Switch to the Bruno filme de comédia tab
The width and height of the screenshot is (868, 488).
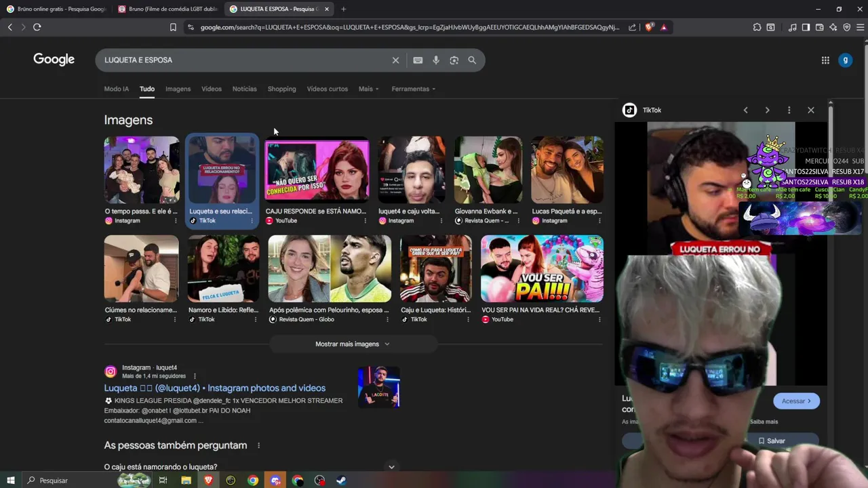(x=167, y=9)
